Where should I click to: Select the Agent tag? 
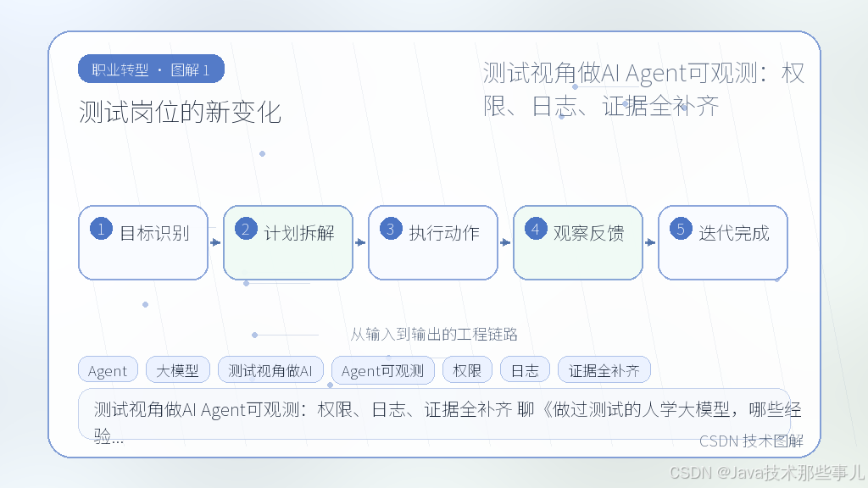108,370
